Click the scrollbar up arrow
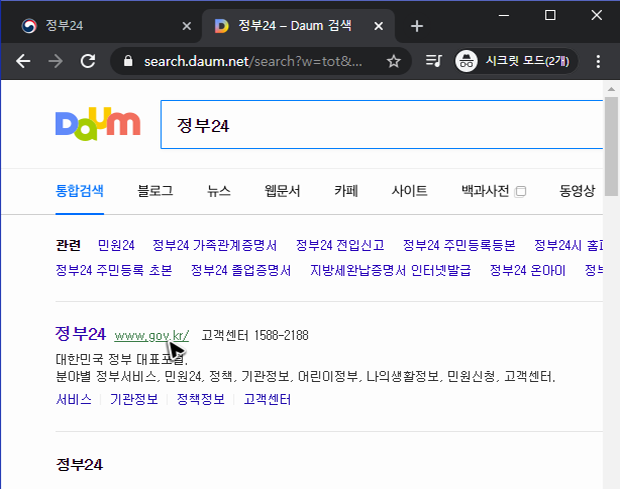Image resolution: width=620 pixels, height=489 pixels. 611,89
